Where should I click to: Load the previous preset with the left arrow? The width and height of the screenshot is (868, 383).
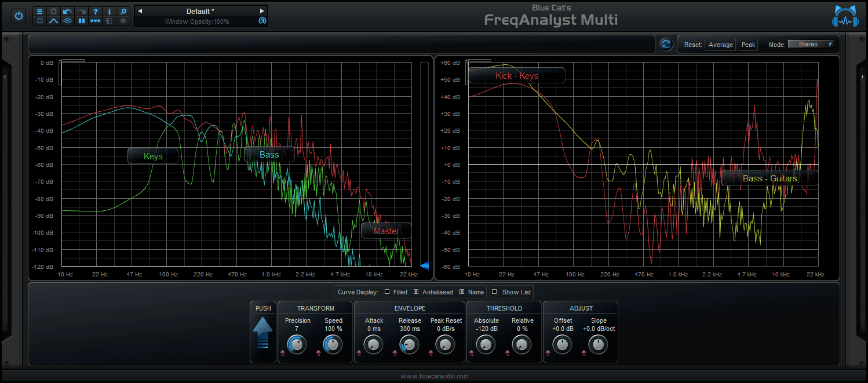coord(139,10)
